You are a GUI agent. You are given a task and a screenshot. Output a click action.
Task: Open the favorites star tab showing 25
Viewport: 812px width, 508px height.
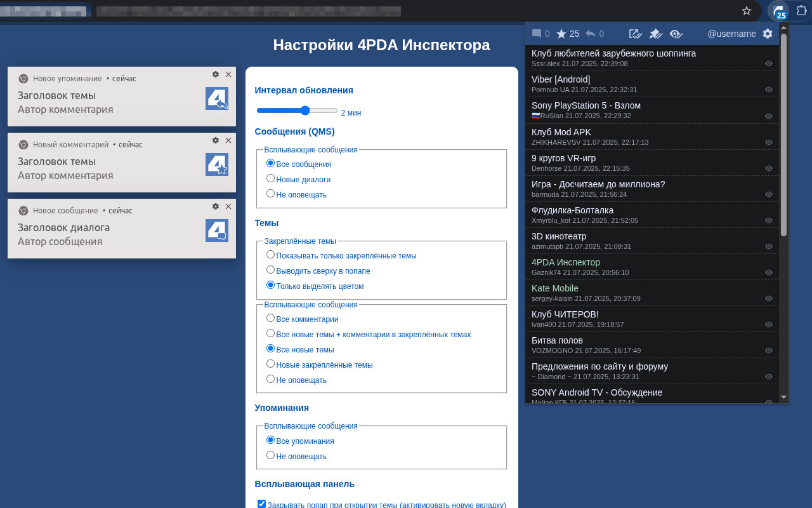[x=563, y=33]
